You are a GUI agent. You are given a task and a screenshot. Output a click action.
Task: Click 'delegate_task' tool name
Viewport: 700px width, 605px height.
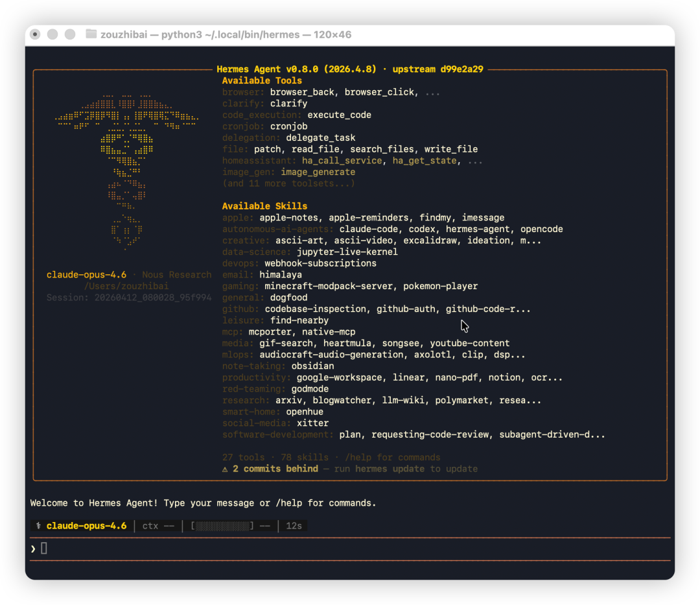pos(321,138)
